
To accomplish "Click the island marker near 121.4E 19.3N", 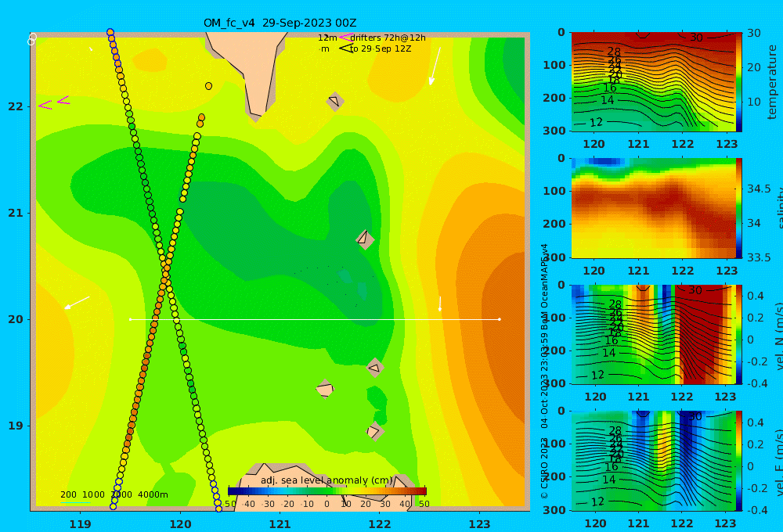I will pos(325,389).
